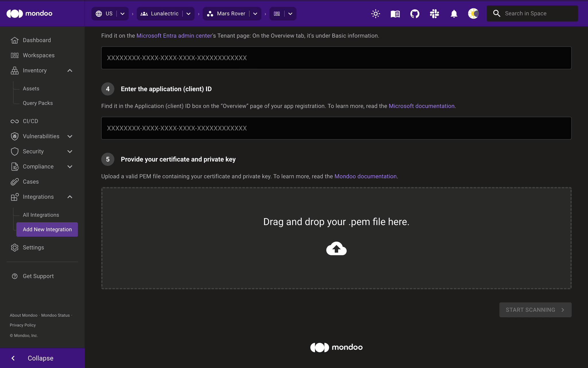Click the Mondoo logo in header

click(29, 14)
